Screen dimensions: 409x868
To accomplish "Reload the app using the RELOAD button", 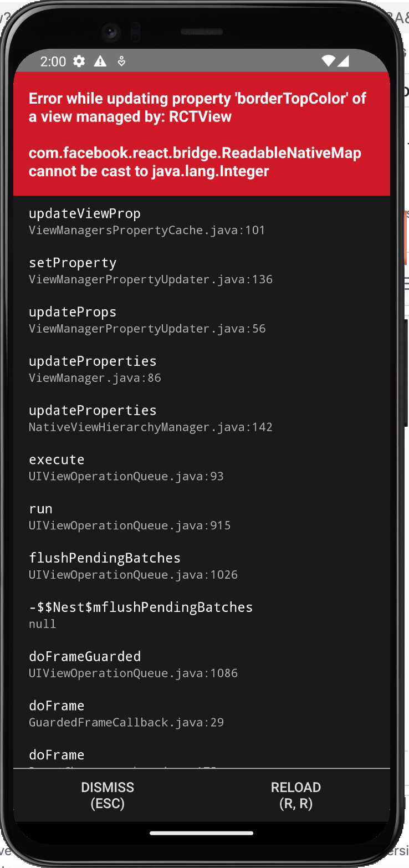I will click(x=295, y=795).
